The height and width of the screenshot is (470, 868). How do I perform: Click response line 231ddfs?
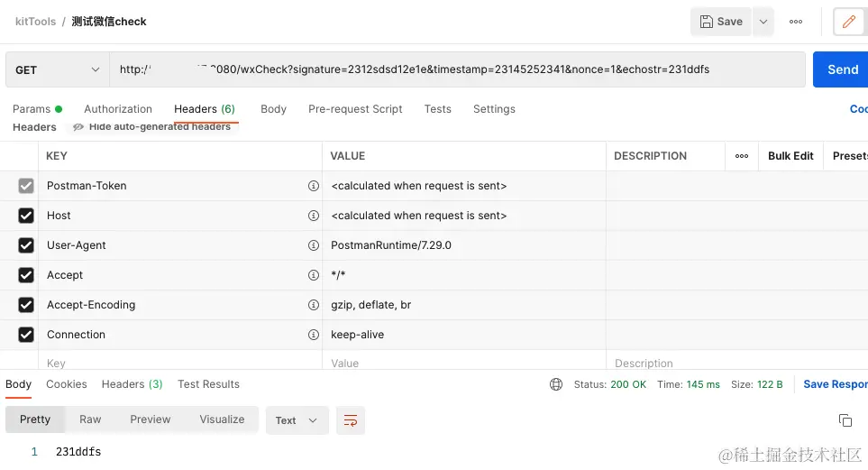point(78,452)
